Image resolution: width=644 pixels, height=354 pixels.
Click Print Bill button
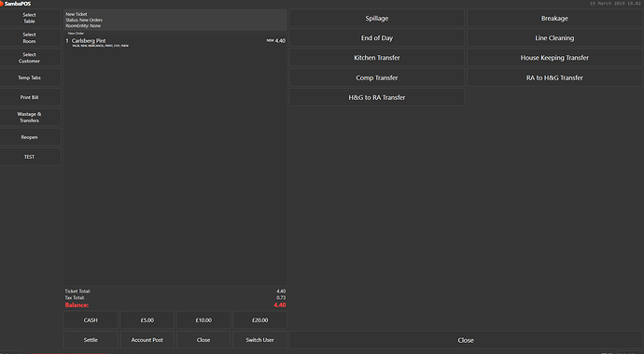point(30,97)
